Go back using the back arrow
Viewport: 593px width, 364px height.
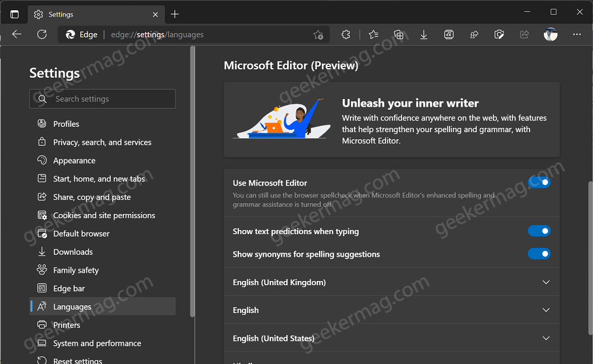(17, 34)
